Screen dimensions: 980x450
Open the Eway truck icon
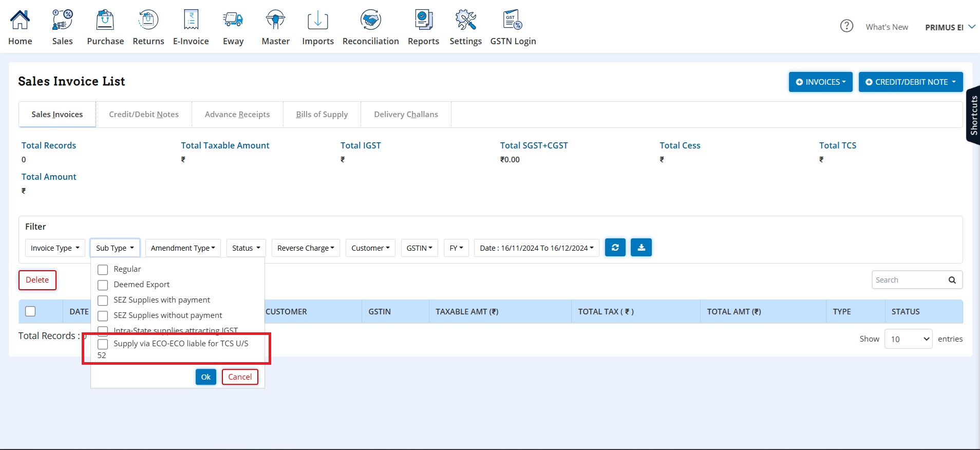tap(233, 20)
